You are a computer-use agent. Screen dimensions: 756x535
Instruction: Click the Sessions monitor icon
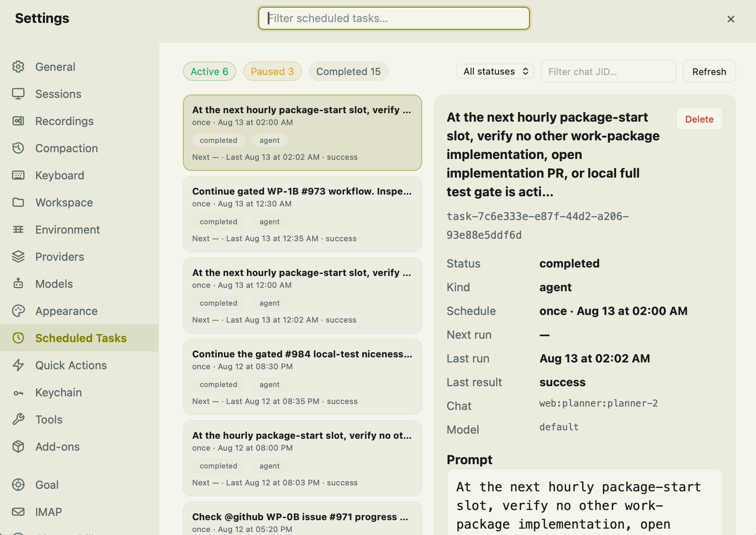18,94
